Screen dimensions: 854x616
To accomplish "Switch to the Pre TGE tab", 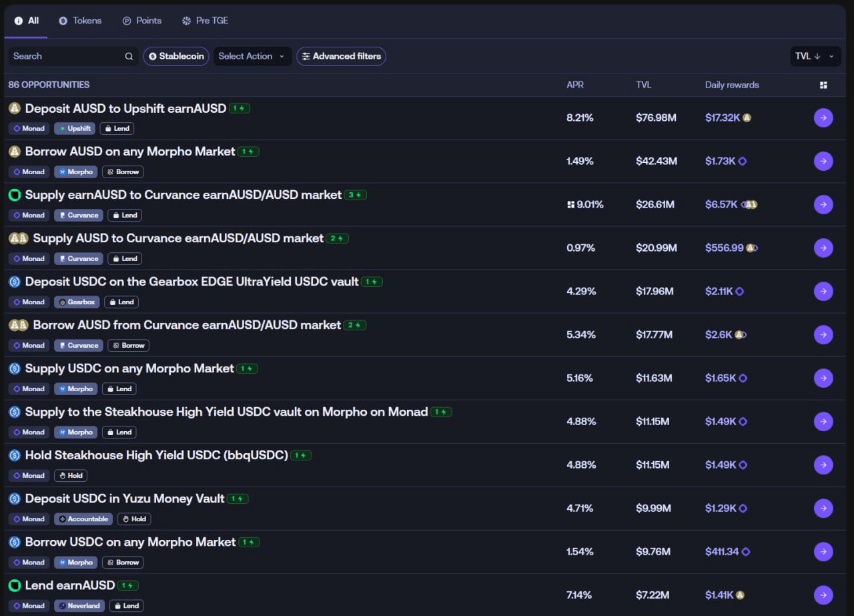I will (205, 21).
